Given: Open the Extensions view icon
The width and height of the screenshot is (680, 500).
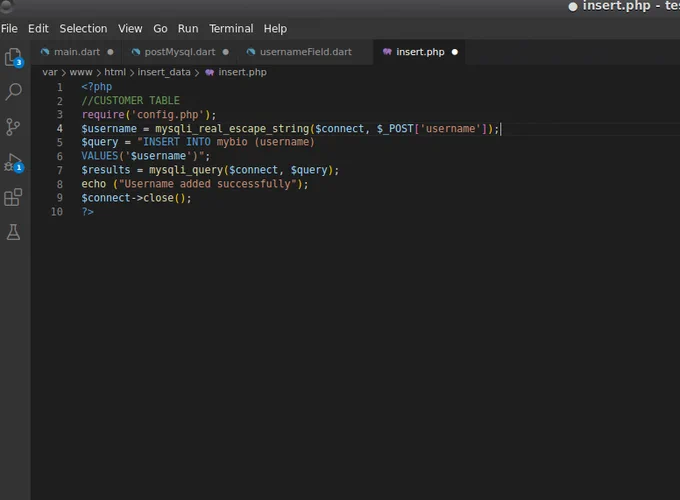Looking at the screenshot, I should point(13,197).
